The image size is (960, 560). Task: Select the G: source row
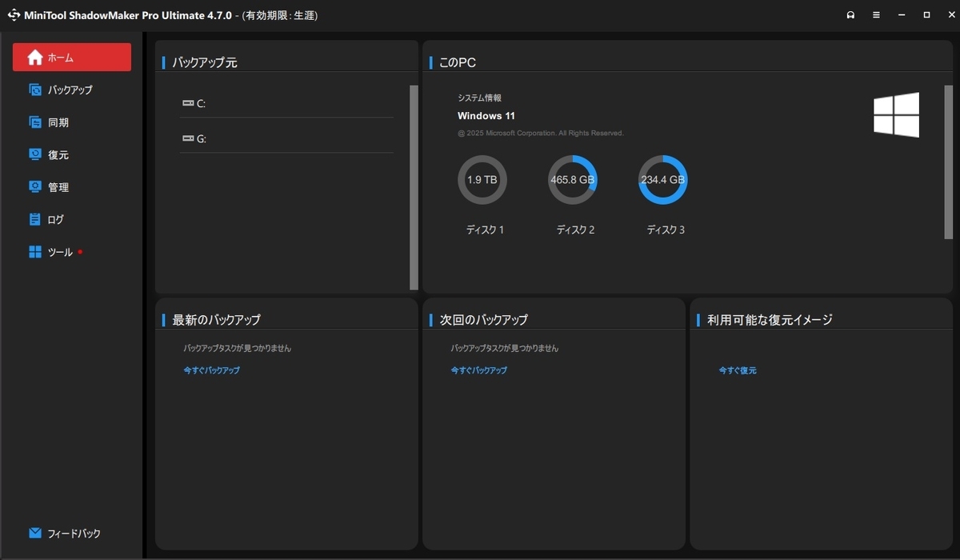coord(286,138)
